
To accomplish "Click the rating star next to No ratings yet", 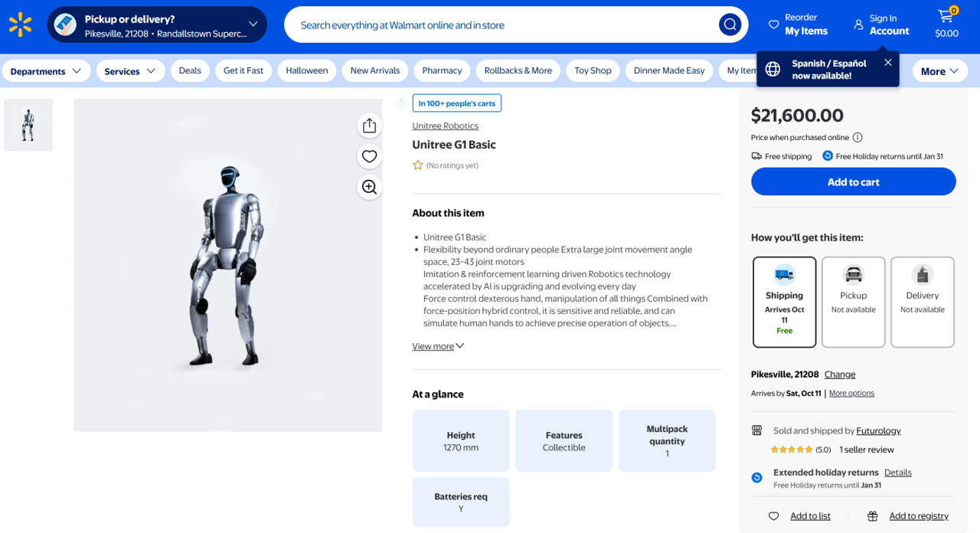I will click(x=418, y=165).
